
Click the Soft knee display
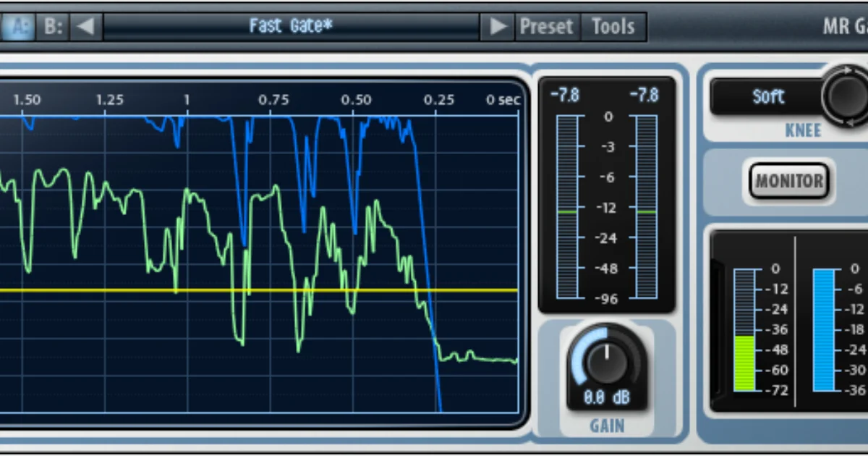pyautogui.click(x=768, y=96)
